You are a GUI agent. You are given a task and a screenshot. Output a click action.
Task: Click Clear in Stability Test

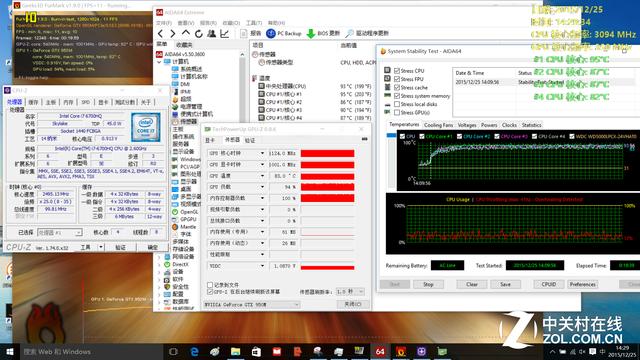[472, 284]
